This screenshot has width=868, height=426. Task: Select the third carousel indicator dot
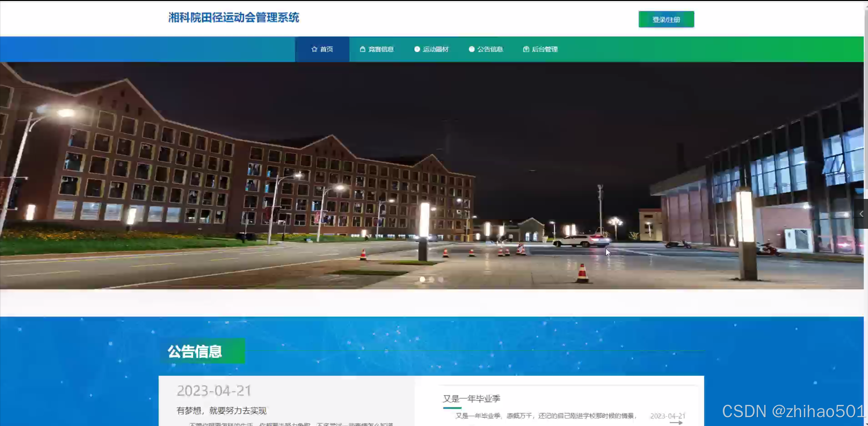[441, 279]
